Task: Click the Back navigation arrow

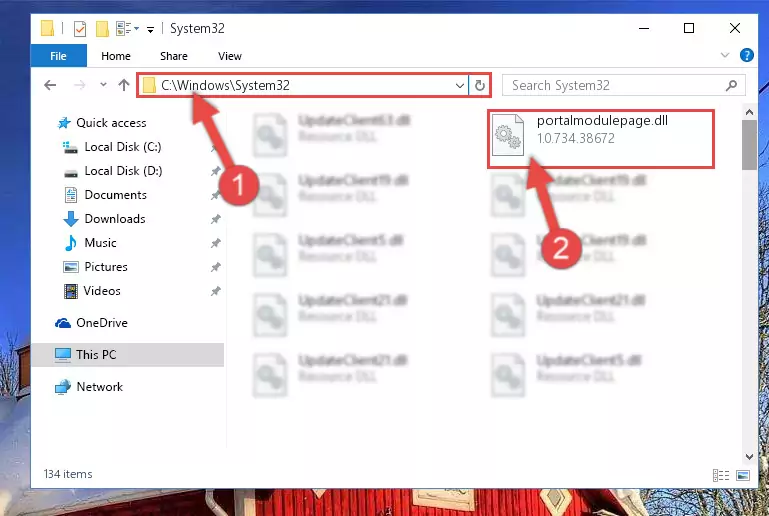Action: click(x=50, y=85)
